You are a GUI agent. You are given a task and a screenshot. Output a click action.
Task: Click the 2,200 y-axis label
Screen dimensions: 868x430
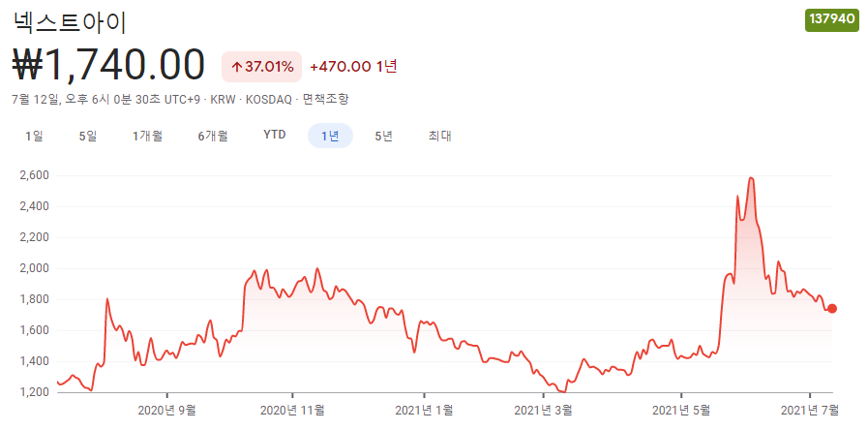(36, 237)
